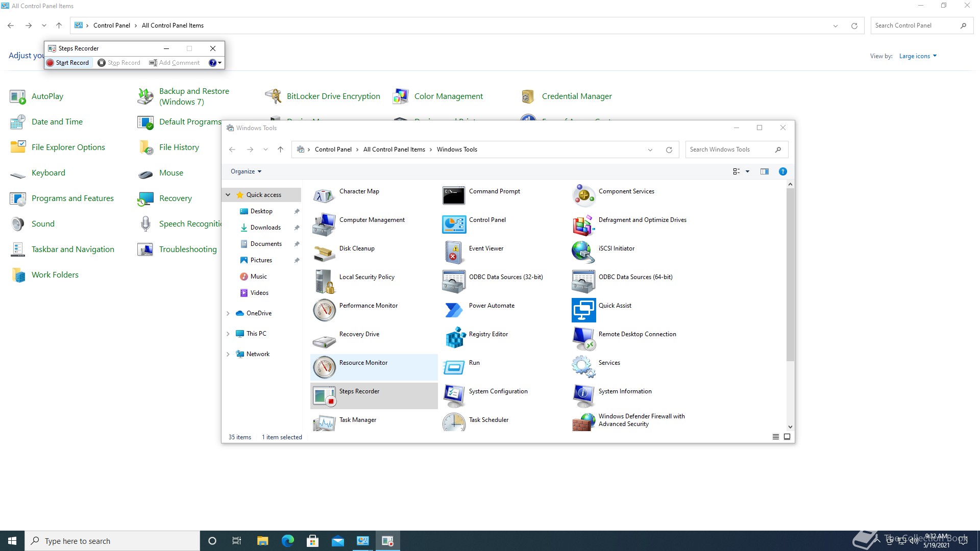Open File Explorer from taskbar
The height and width of the screenshot is (551, 980).
[262, 541]
